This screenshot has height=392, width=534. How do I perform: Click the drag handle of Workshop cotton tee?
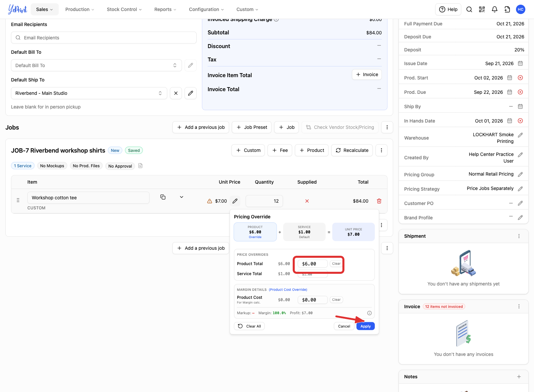click(18, 200)
